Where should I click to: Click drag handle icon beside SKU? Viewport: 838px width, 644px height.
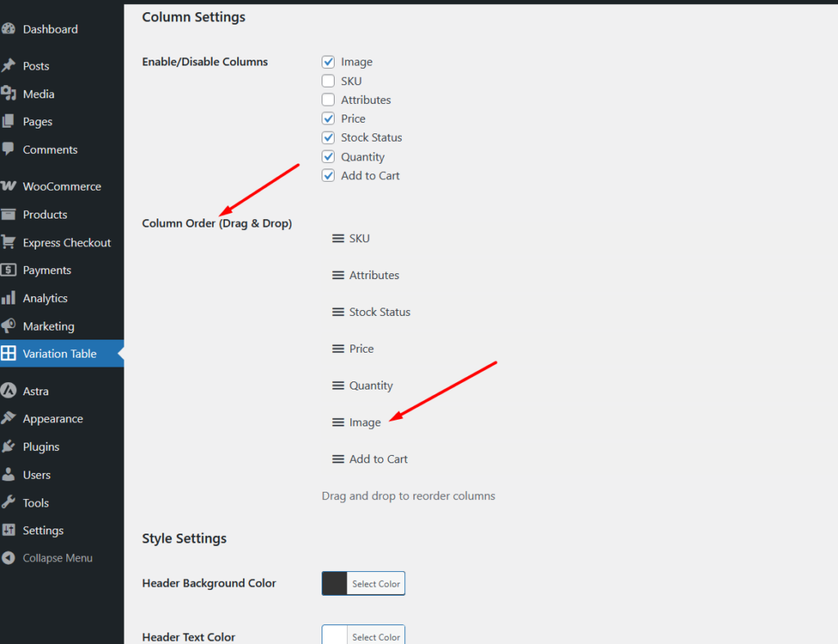click(338, 239)
